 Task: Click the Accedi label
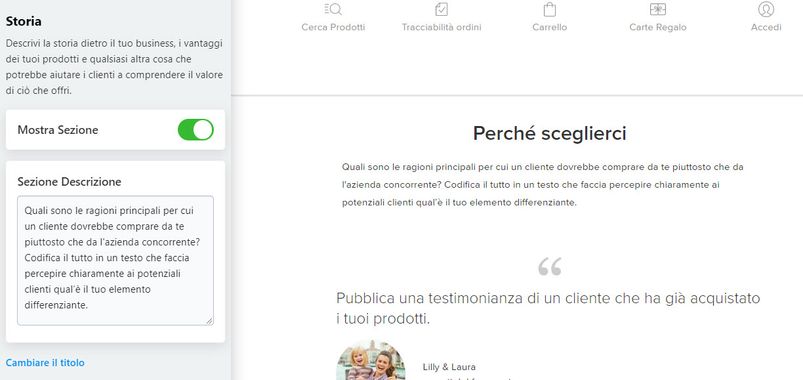point(766,27)
